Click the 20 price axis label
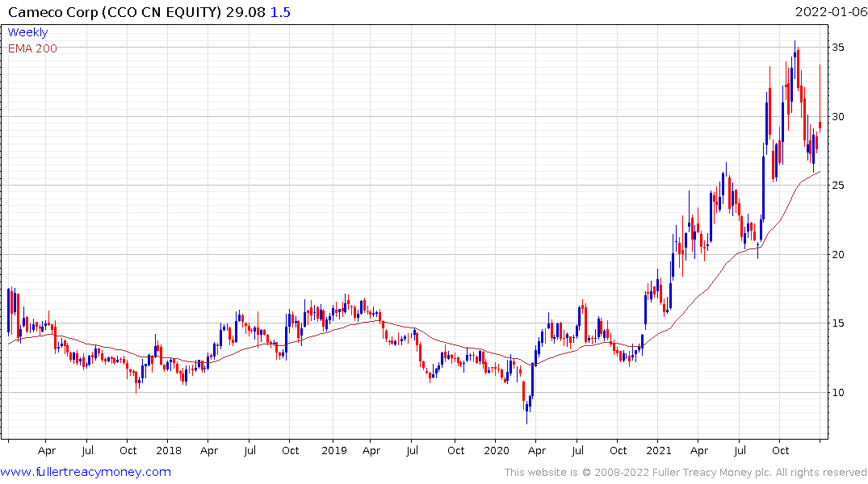Viewport: 868px width, 484px height. [839, 255]
